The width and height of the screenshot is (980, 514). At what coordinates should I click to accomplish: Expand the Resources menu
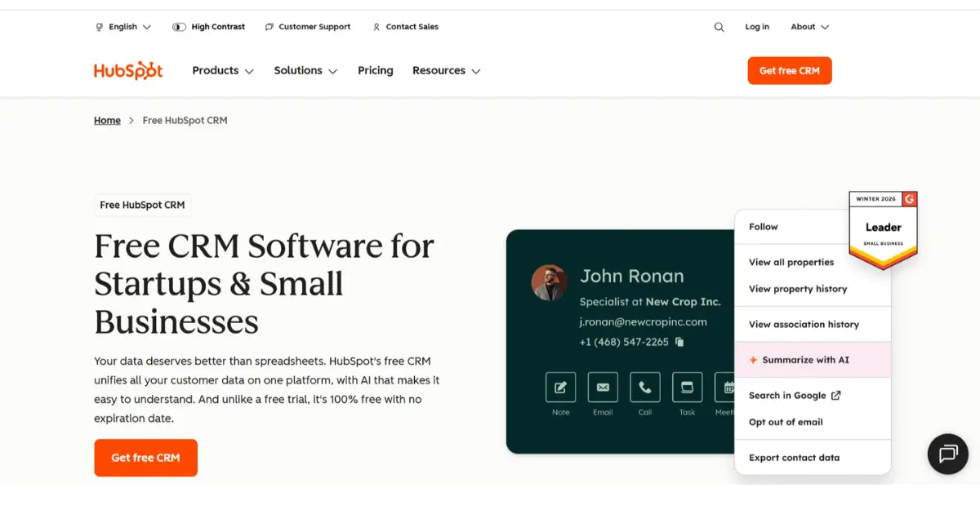pos(446,71)
